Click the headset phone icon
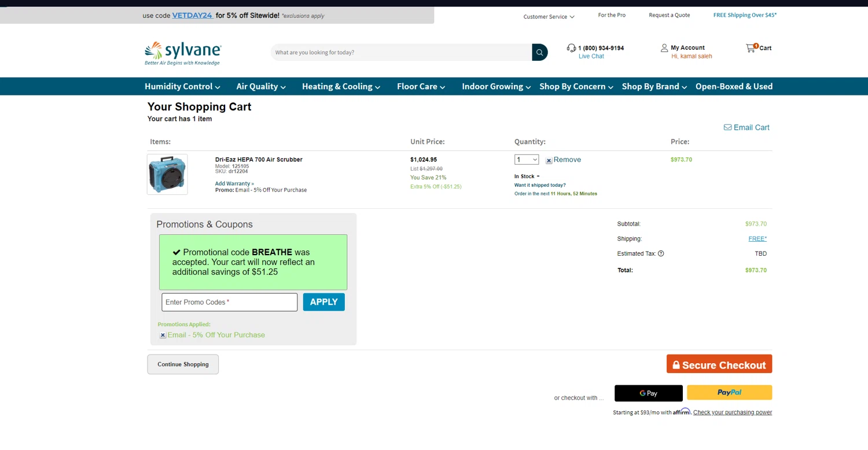Screen dimensions: 868x450 (x=571, y=48)
